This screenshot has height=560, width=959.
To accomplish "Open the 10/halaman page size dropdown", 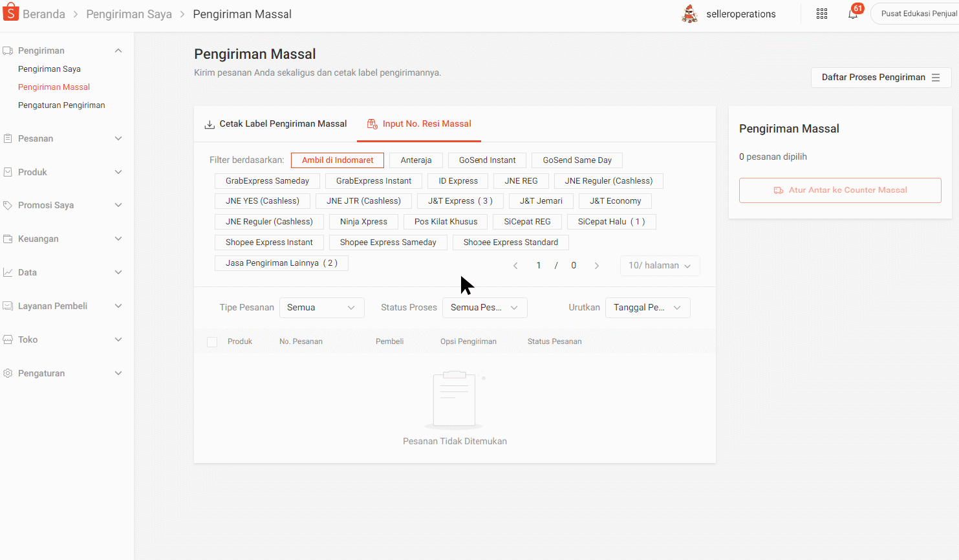I will (660, 266).
